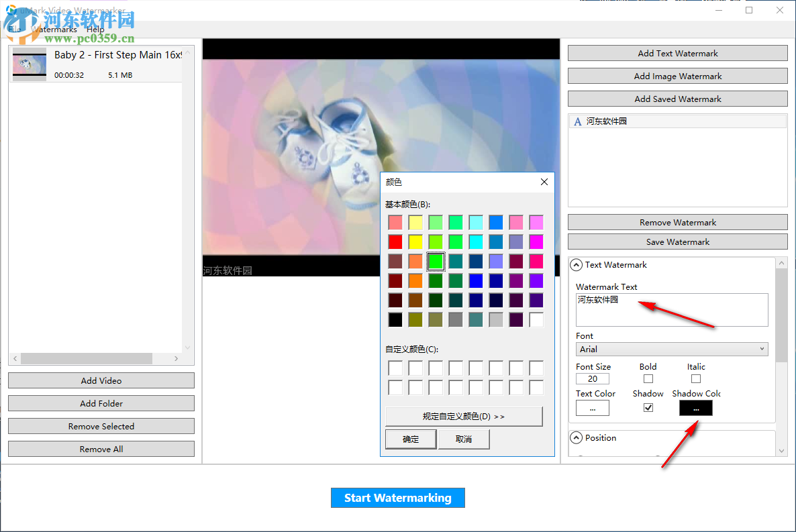Click the A text watermark icon beside 河东软件园
The height and width of the screenshot is (532, 796).
pyautogui.click(x=578, y=121)
